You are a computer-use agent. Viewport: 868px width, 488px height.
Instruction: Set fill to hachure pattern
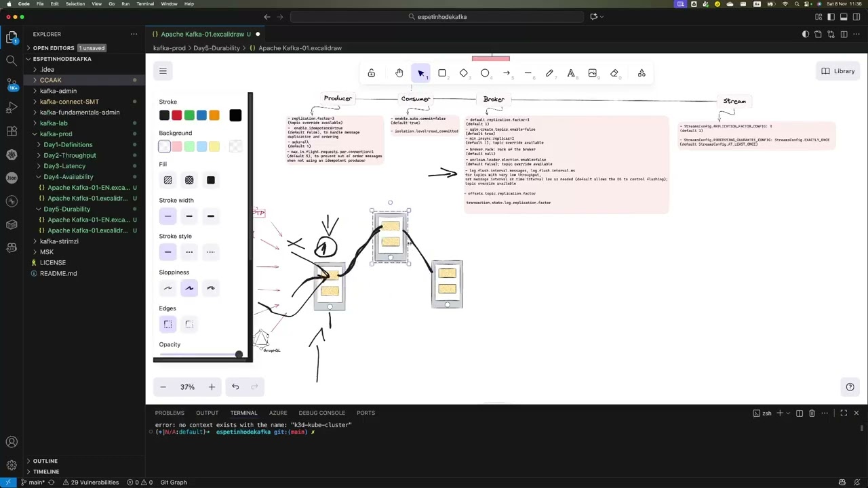[167, 180]
